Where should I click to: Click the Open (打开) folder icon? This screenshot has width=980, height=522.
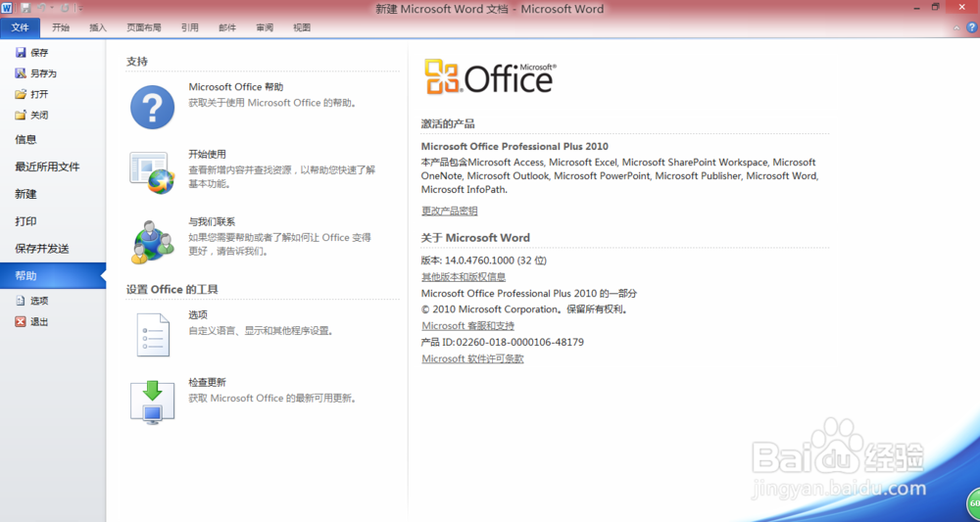21,94
